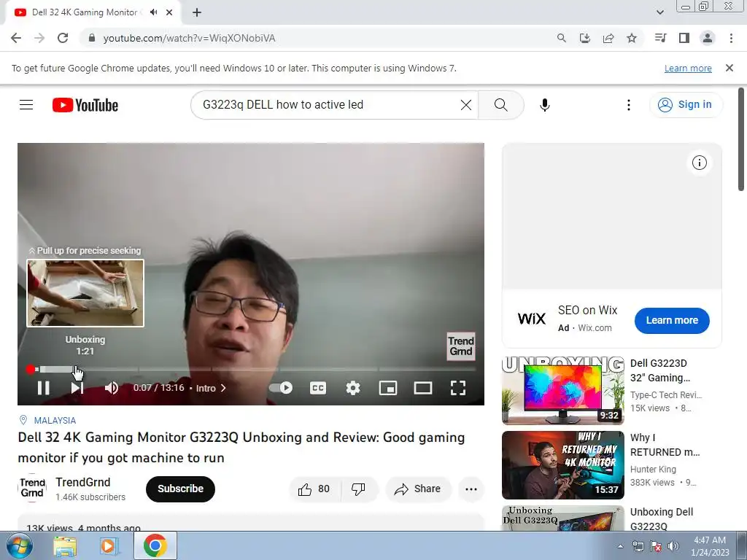Open Chrome profile avatar
Viewport: 747px width, 560px height.
708,38
